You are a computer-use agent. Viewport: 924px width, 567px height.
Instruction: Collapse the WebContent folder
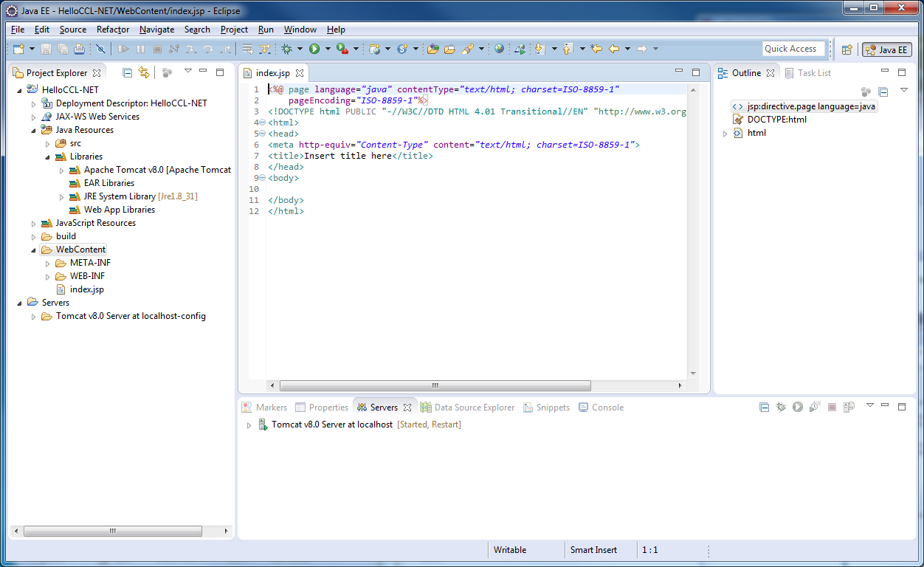34,250
